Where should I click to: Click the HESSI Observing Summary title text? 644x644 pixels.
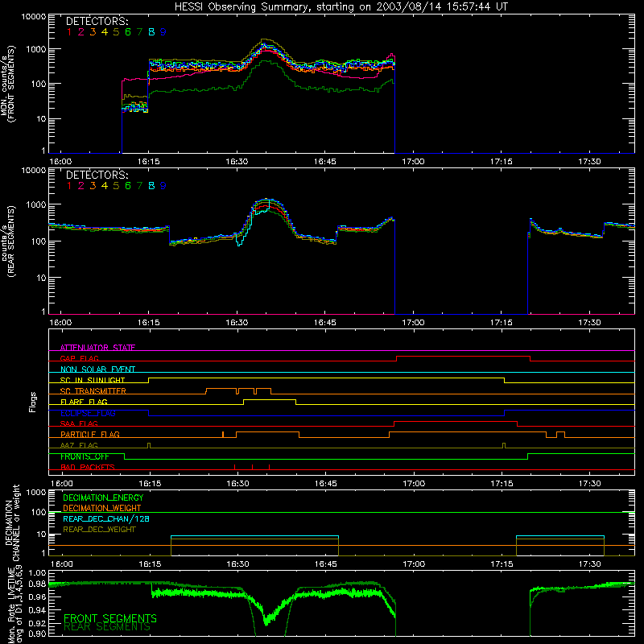click(341, 6)
